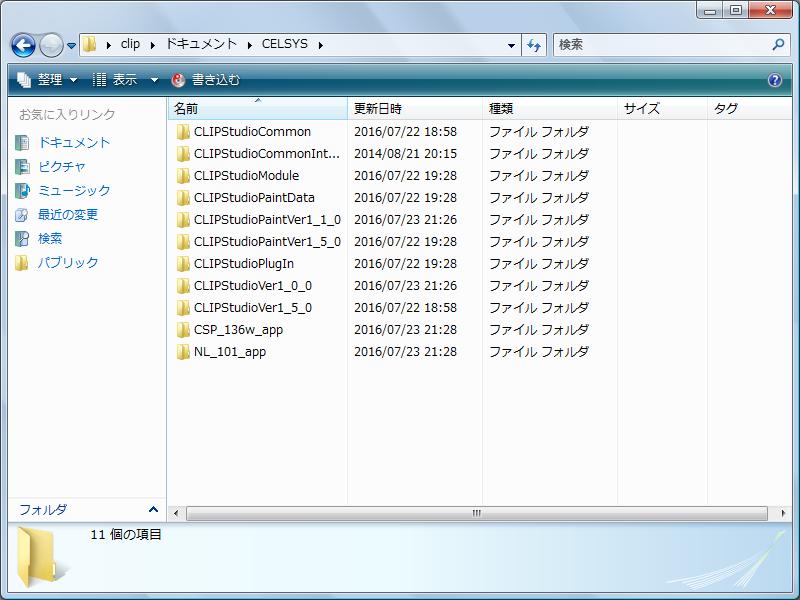Select the CLIPStudioCommon folder icon

(x=183, y=132)
